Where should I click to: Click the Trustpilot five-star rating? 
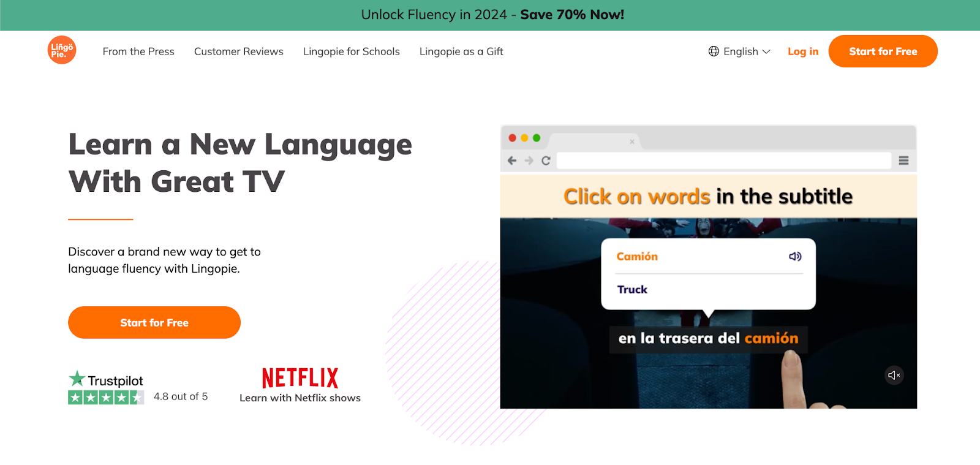106,398
